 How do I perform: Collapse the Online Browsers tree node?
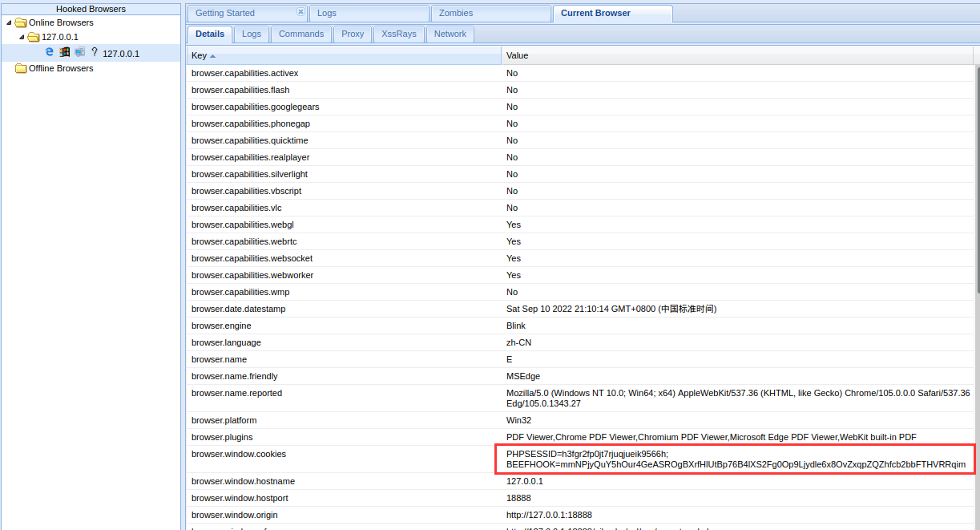click(9, 22)
